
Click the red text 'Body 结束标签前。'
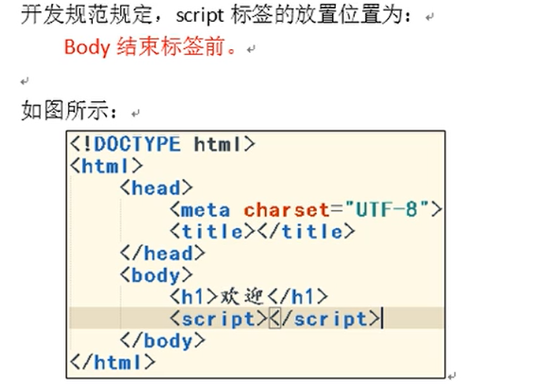click(x=151, y=47)
